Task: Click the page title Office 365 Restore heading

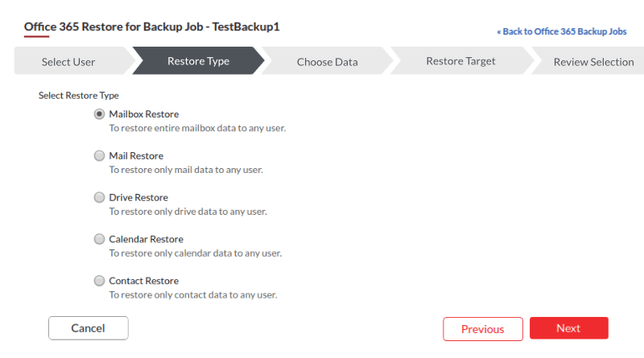Action: pos(151,27)
